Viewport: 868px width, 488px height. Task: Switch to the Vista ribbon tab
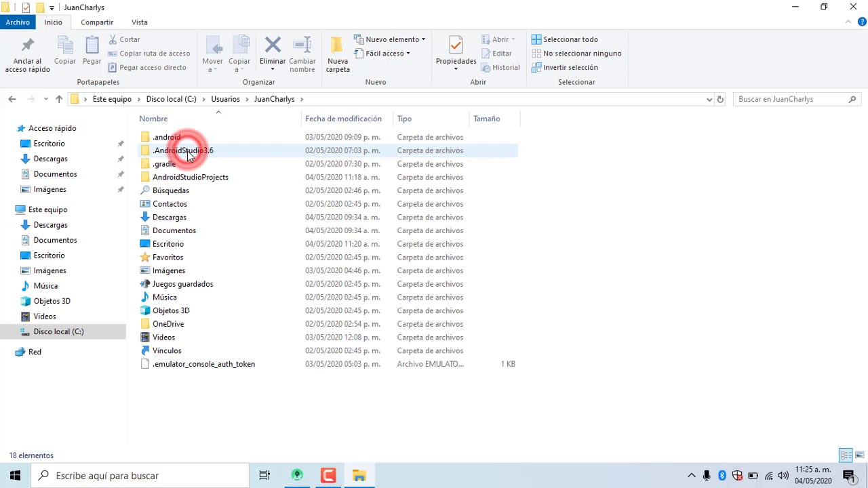coord(139,22)
